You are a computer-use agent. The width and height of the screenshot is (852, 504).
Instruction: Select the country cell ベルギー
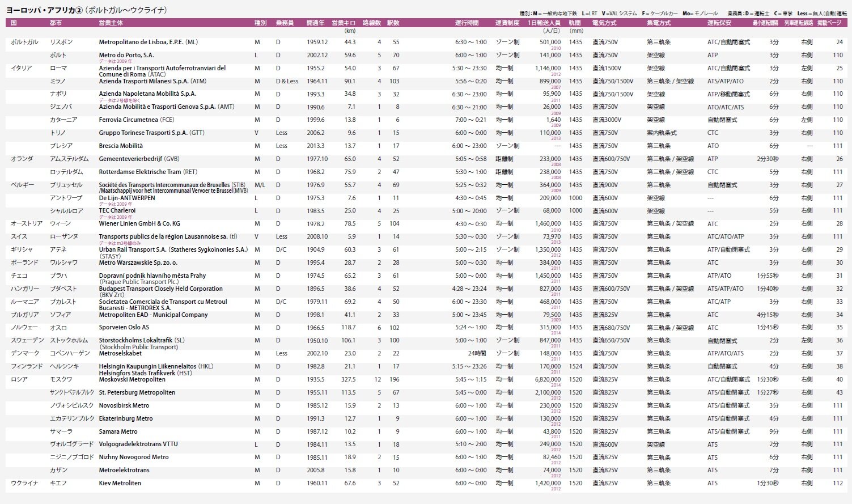click(22, 185)
